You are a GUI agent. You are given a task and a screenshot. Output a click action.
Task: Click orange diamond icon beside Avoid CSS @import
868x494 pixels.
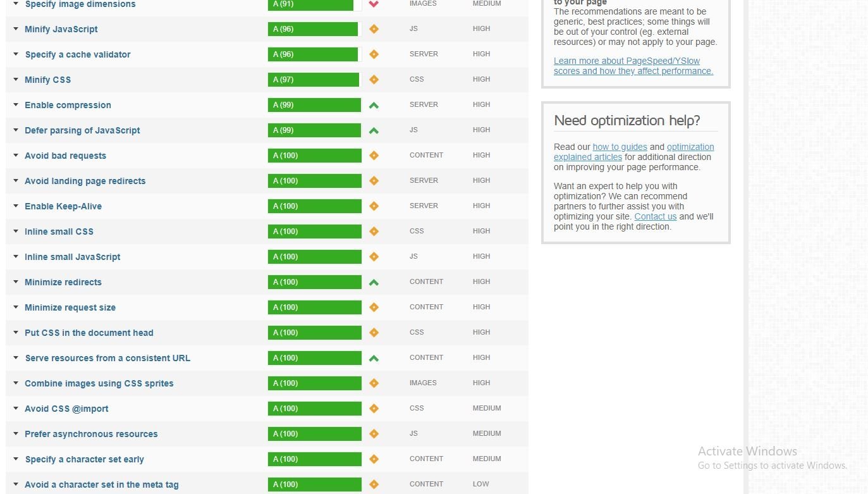(x=374, y=409)
